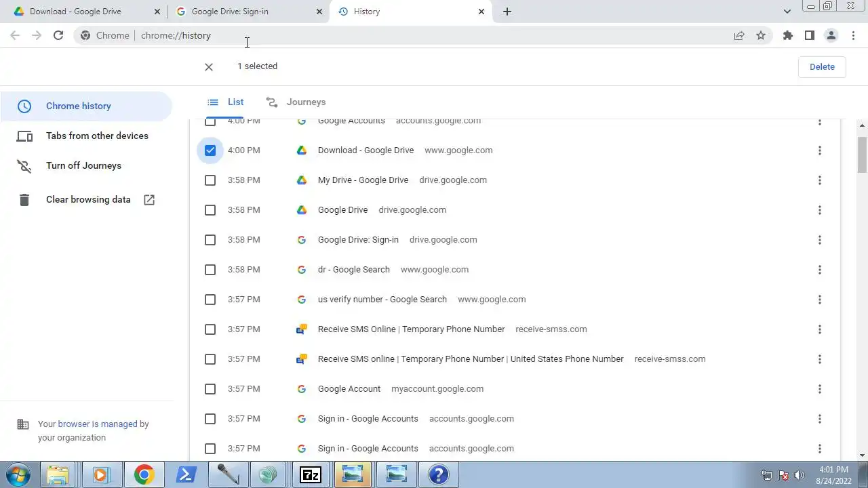Click the scrollbar down arrow
Screen dimensions: 868x488
point(862,455)
